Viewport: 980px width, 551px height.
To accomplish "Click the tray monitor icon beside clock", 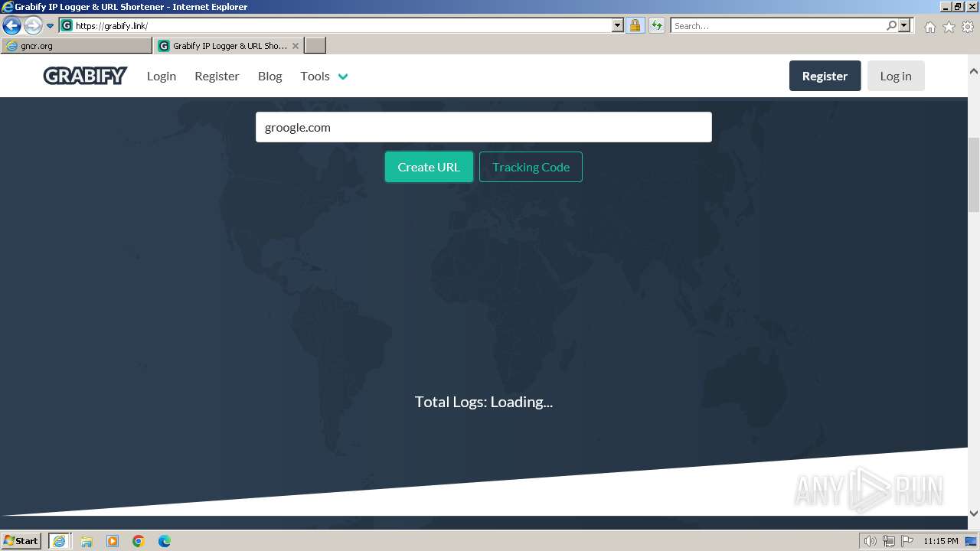I will (971, 541).
